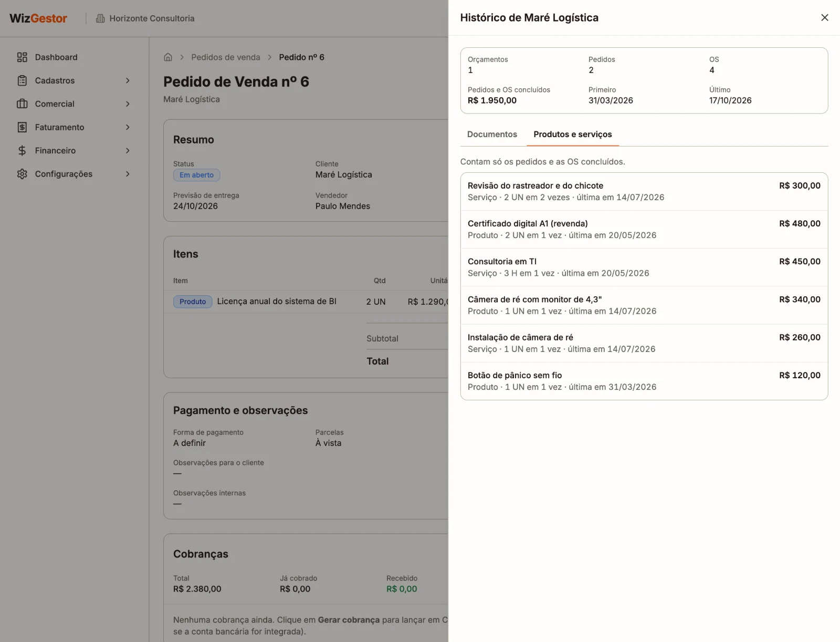840x642 pixels.
Task: Click the R$ 480,00 value for Certificado digital
Action: 800,224
